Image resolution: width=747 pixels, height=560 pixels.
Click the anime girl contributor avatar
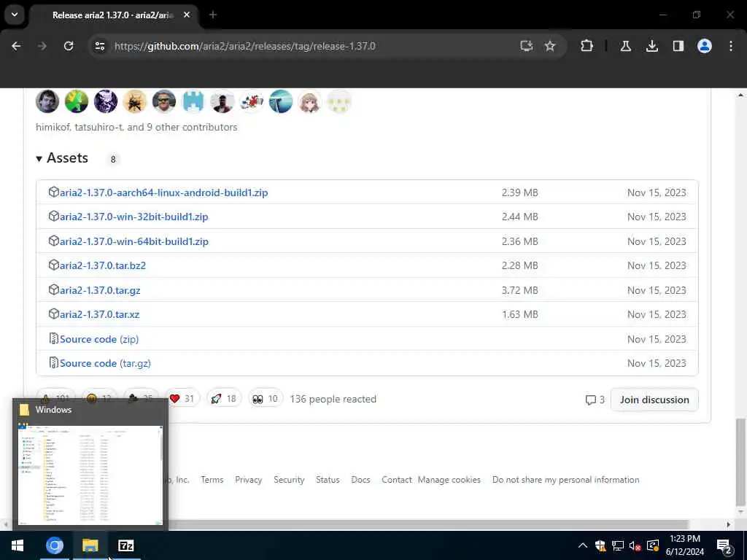309,101
